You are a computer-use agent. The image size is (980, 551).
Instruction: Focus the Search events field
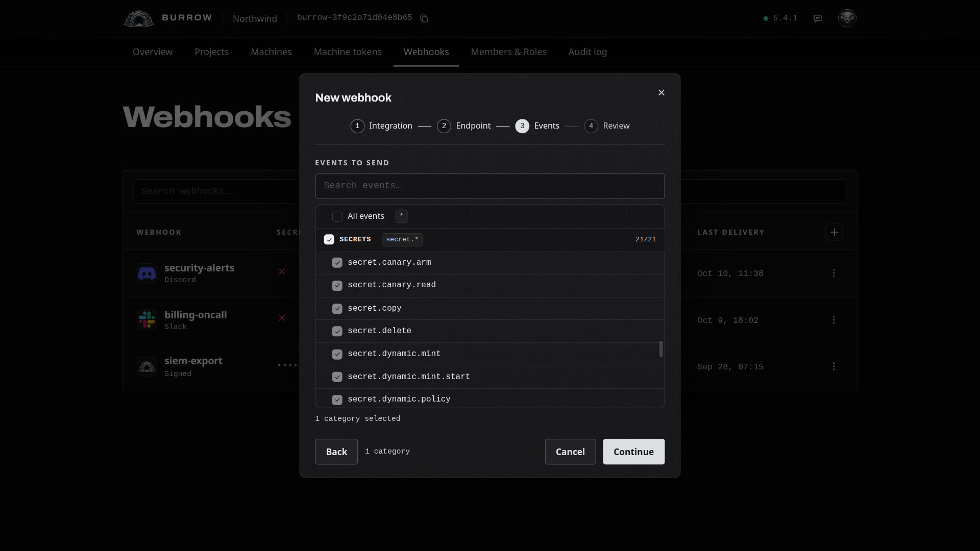point(489,186)
